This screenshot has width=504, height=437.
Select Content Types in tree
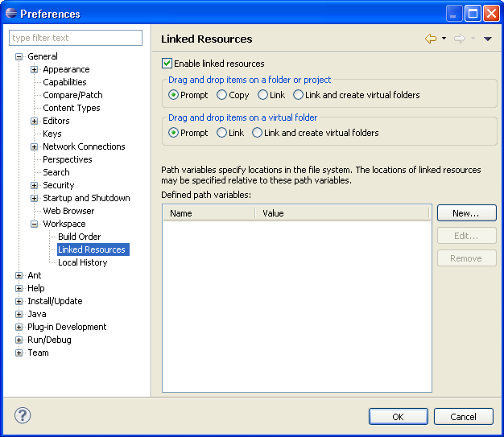pos(72,108)
